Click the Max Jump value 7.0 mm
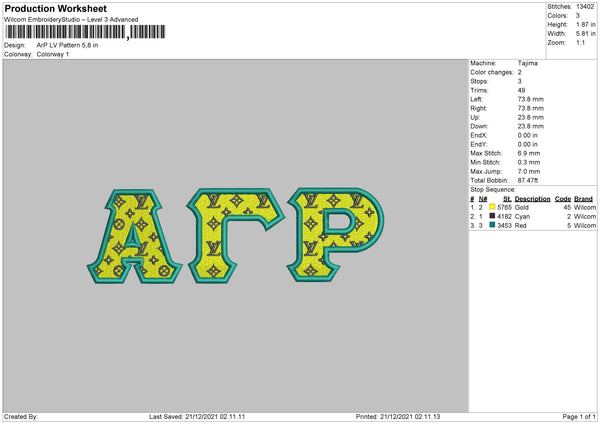The image size is (600, 424). pos(529,171)
